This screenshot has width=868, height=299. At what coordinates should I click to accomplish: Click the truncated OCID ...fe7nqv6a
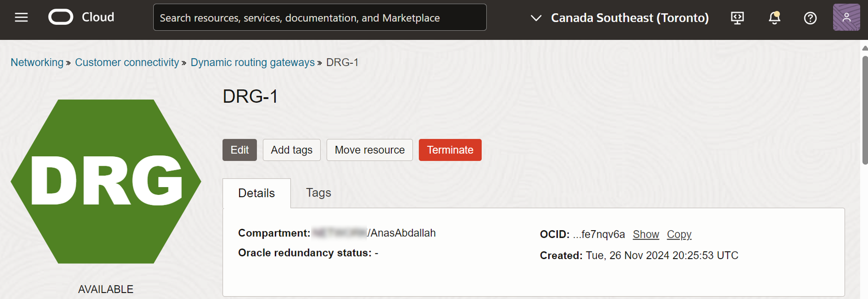(x=599, y=234)
